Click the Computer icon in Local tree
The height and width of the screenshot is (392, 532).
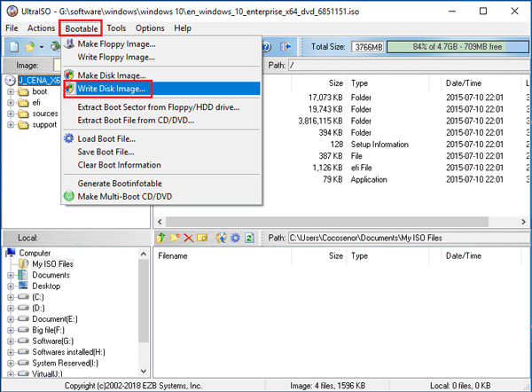coord(11,253)
